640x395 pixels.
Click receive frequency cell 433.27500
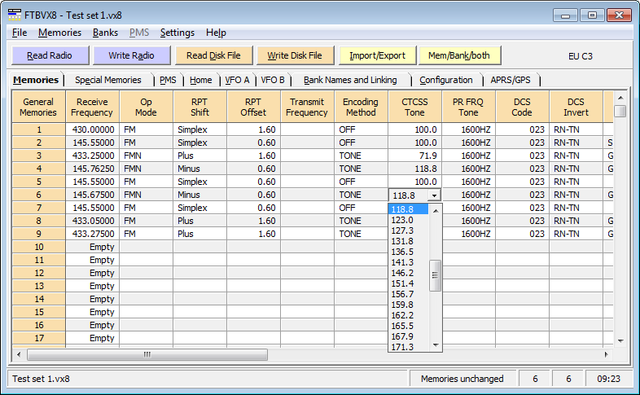(x=92, y=234)
